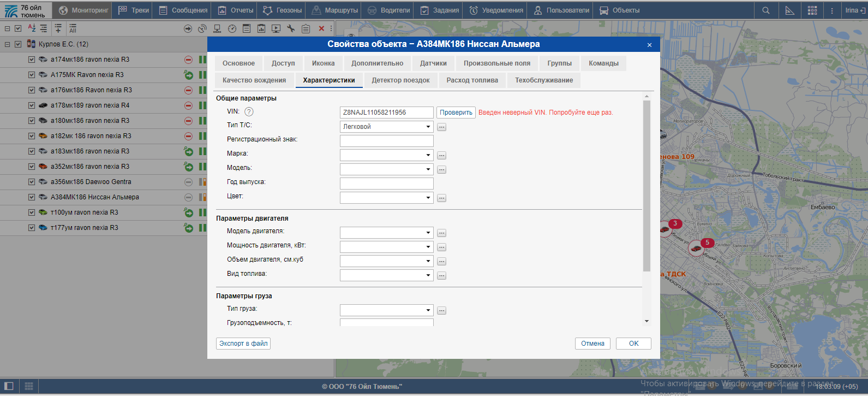Open the Расход топлива tab
The height and width of the screenshot is (396, 868).
(472, 80)
